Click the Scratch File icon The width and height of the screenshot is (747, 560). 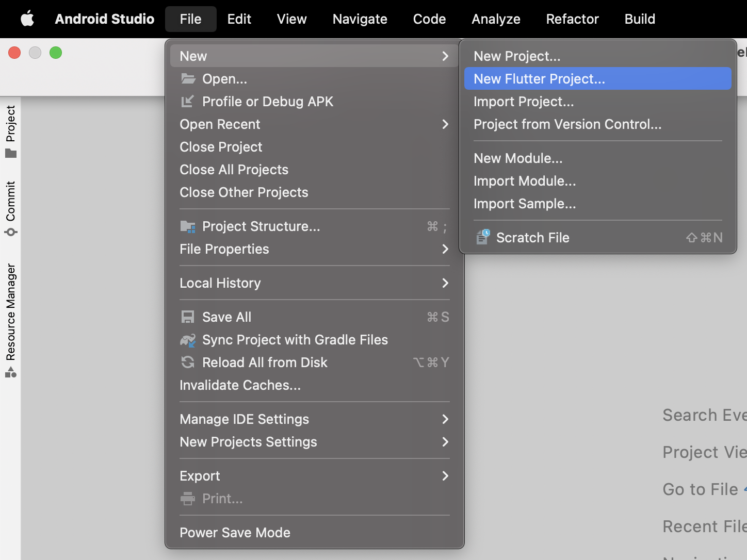pos(482,237)
